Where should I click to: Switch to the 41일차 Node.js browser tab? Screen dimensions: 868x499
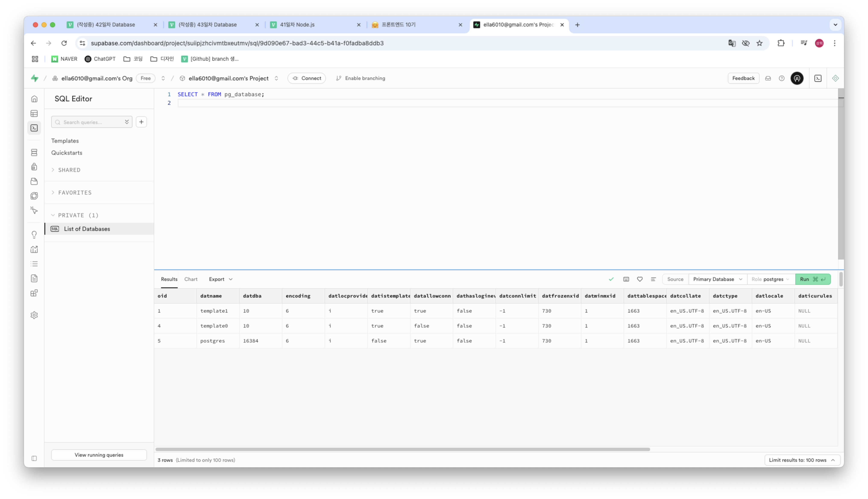coord(315,25)
